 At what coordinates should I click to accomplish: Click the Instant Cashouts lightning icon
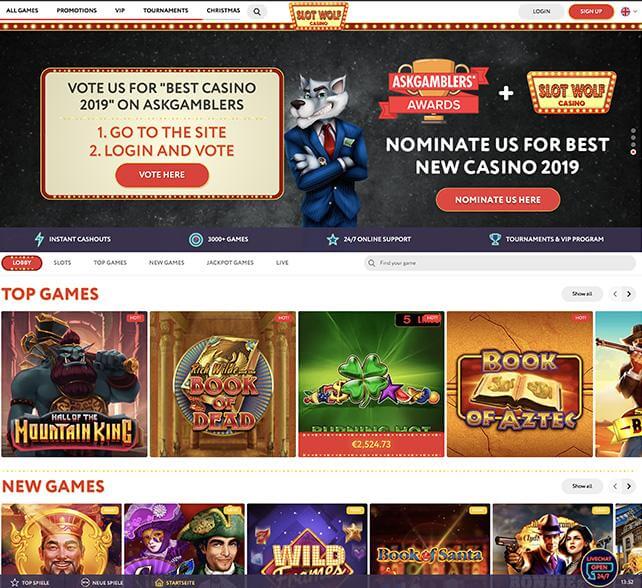39,239
